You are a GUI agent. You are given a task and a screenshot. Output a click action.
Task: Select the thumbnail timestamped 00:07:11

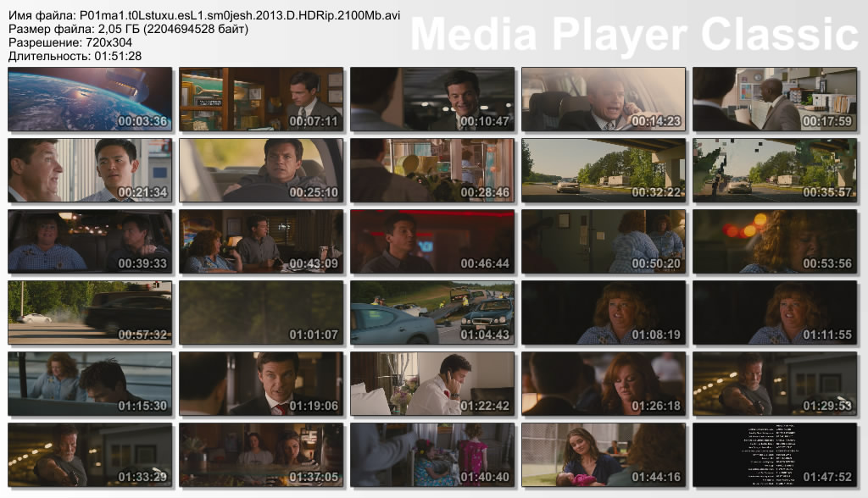pyautogui.click(x=261, y=99)
